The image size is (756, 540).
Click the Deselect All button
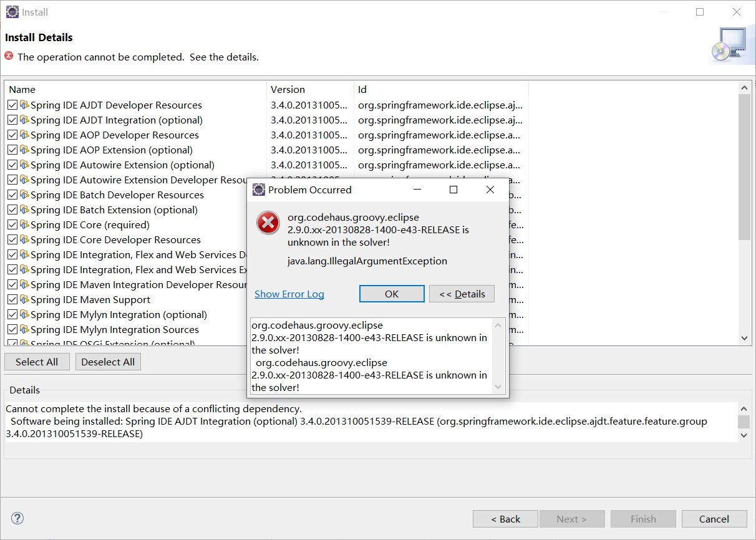pos(108,361)
